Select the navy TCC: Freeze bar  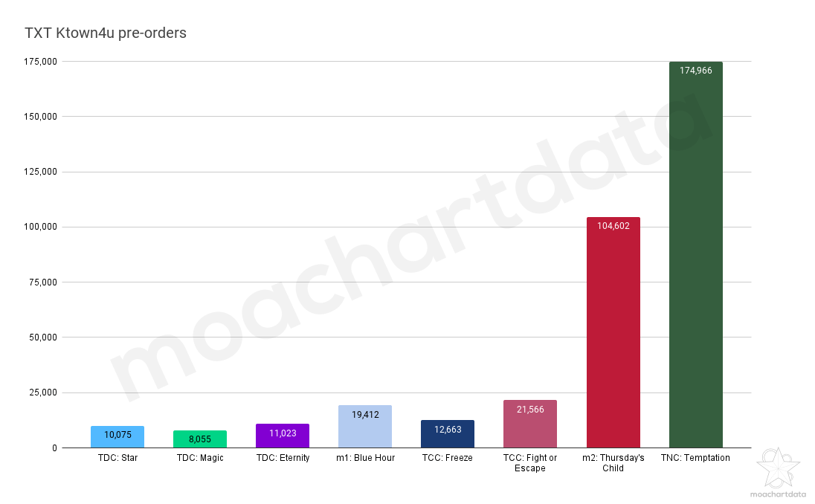pyautogui.click(x=448, y=434)
